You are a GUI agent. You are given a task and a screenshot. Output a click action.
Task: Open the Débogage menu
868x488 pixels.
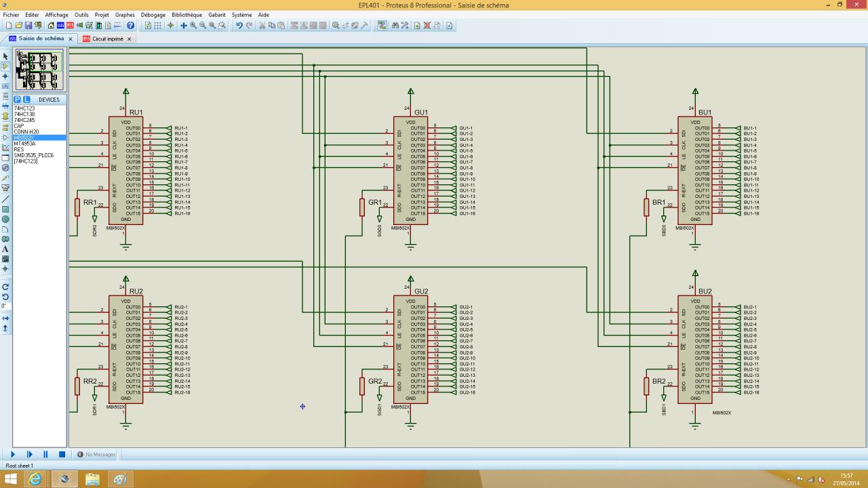point(153,15)
